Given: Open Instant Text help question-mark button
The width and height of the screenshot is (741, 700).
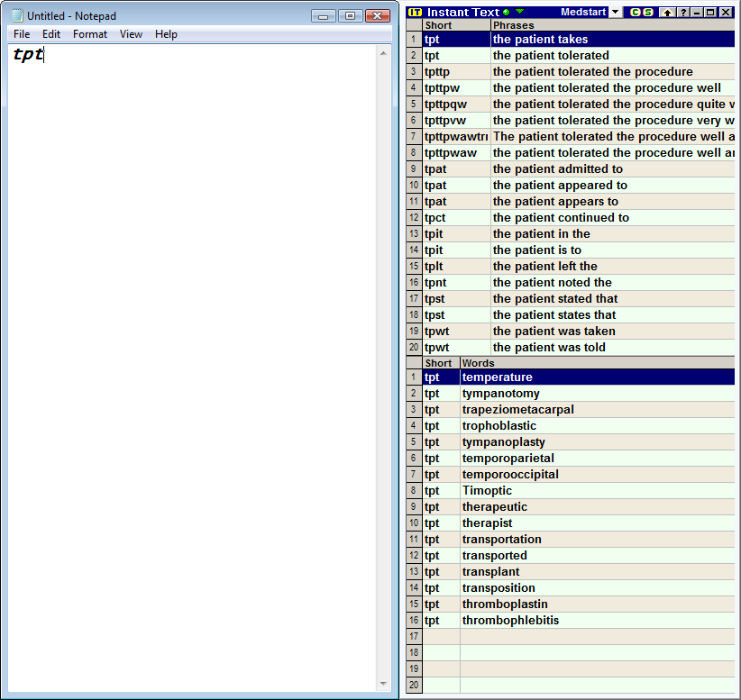Looking at the screenshot, I should (683, 13).
